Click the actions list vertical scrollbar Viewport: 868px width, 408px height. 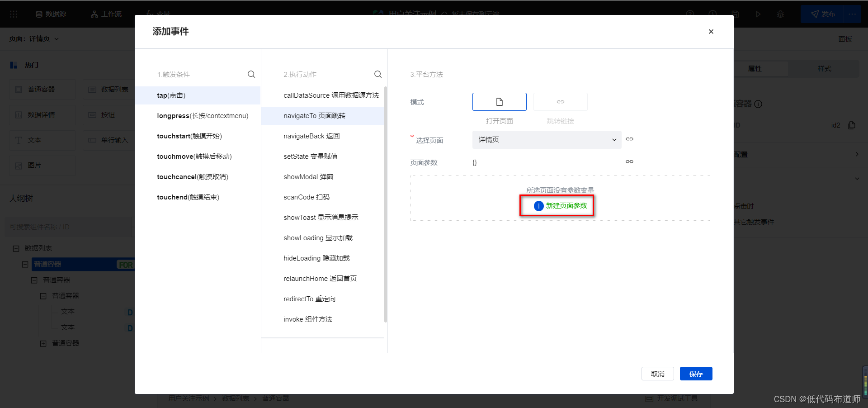coord(386,204)
